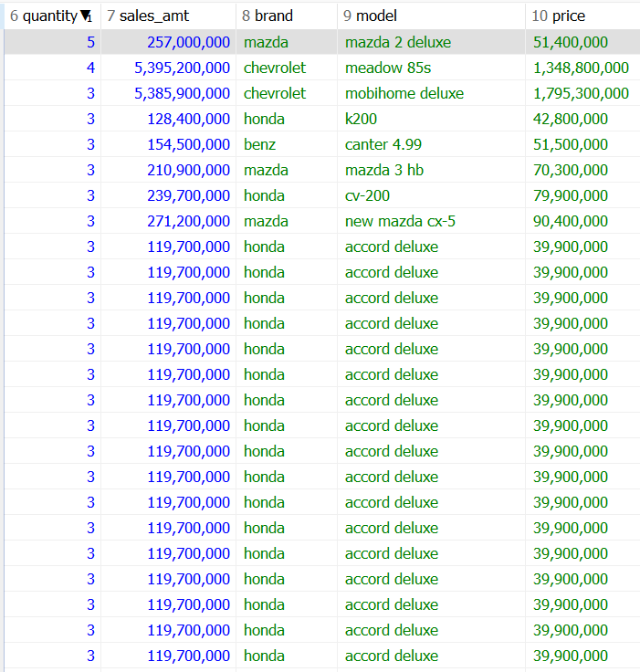Select the price column header
The height and width of the screenshot is (672, 640).
(x=582, y=16)
